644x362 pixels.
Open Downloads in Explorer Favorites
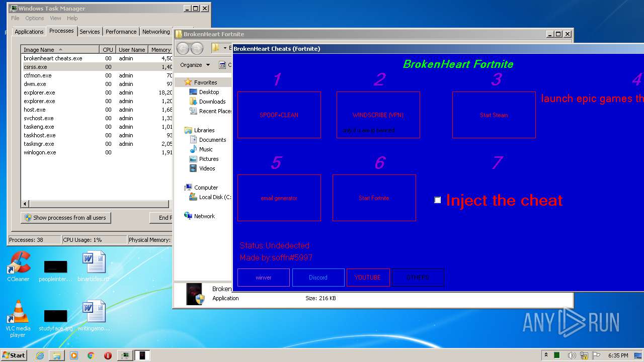pos(207,102)
